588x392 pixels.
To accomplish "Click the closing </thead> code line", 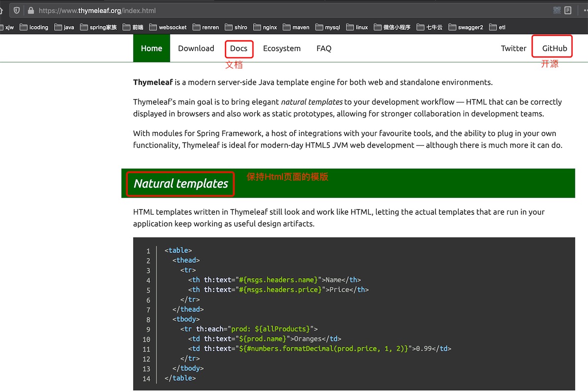I will click(x=188, y=309).
